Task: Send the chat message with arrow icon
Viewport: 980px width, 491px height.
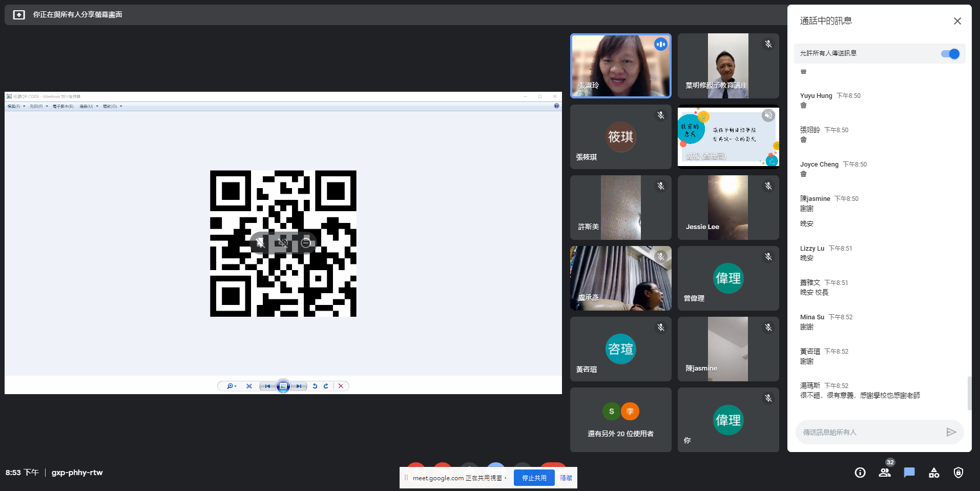Action: pyautogui.click(x=951, y=432)
